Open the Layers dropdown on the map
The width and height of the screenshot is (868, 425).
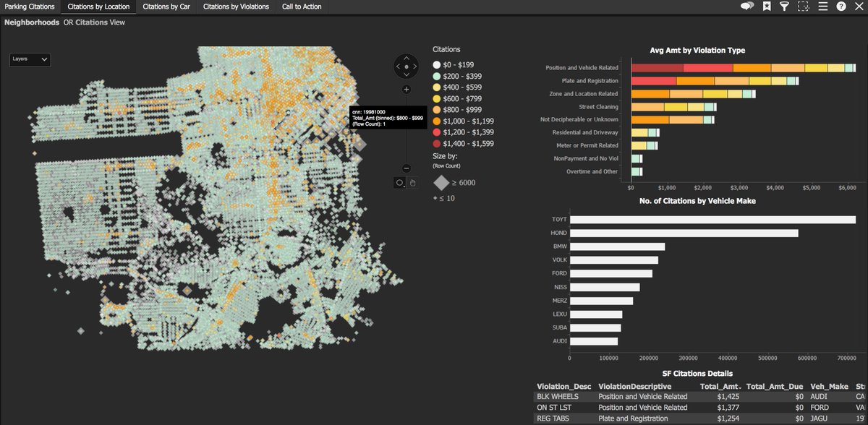click(x=29, y=59)
